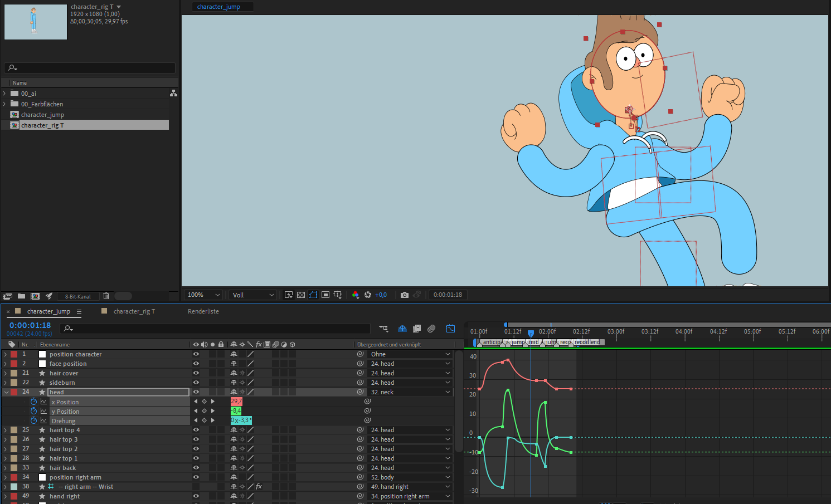The width and height of the screenshot is (831, 504).
Task: Open the parent dropdown showing 32. neck
Action: [410, 392]
